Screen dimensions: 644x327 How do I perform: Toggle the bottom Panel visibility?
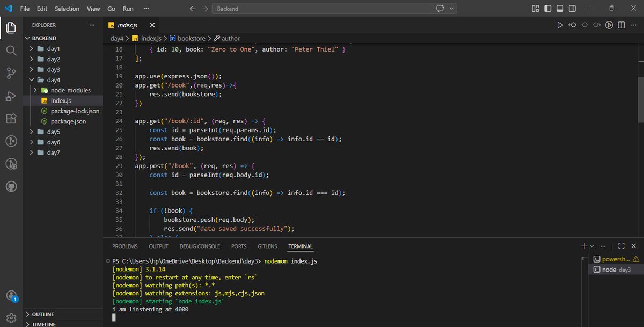(560, 9)
